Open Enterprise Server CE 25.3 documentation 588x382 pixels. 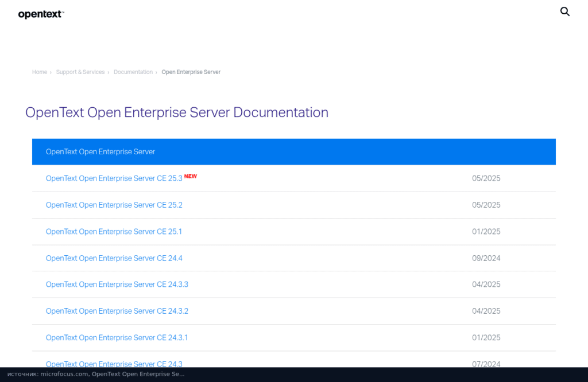(x=114, y=178)
